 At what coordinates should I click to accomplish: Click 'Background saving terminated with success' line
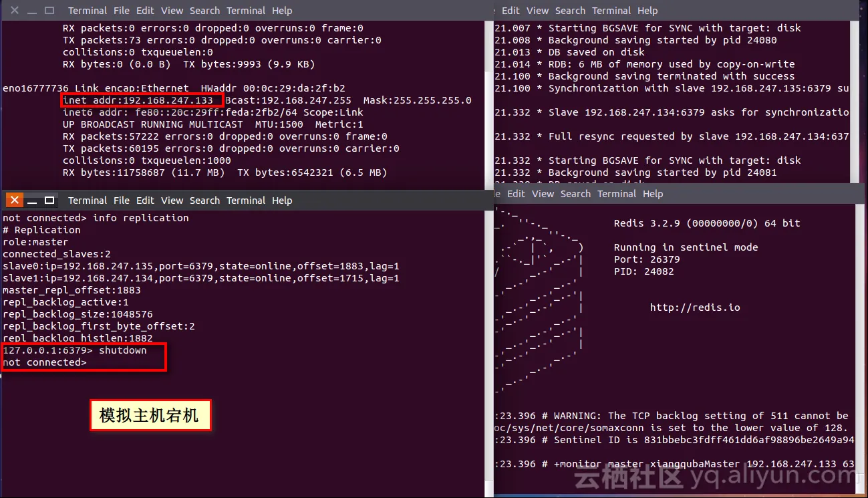tap(645, 76)
